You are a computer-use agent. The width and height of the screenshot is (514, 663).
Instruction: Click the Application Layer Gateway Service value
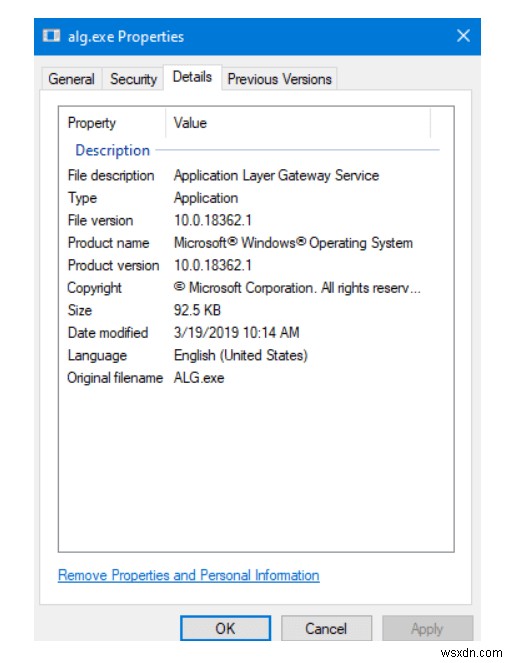point(276,175)
